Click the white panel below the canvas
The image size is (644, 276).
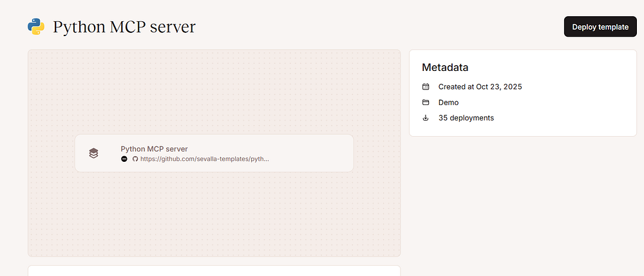[x=214, y=271]
